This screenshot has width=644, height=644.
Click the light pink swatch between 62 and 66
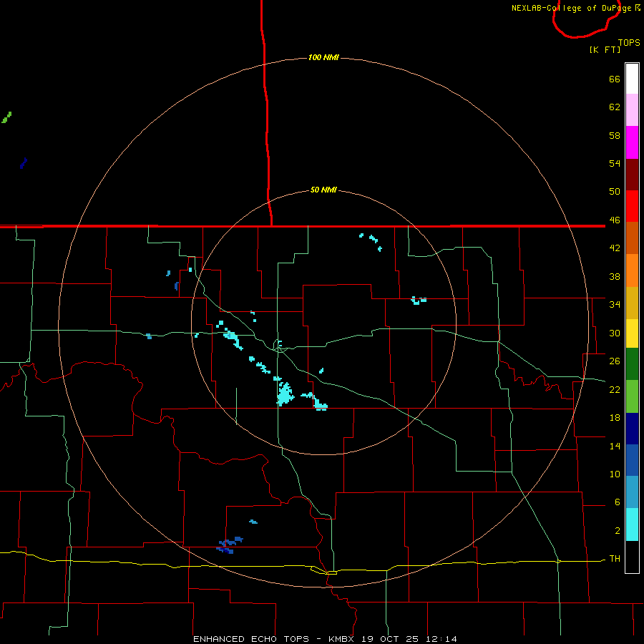point(632,109)
